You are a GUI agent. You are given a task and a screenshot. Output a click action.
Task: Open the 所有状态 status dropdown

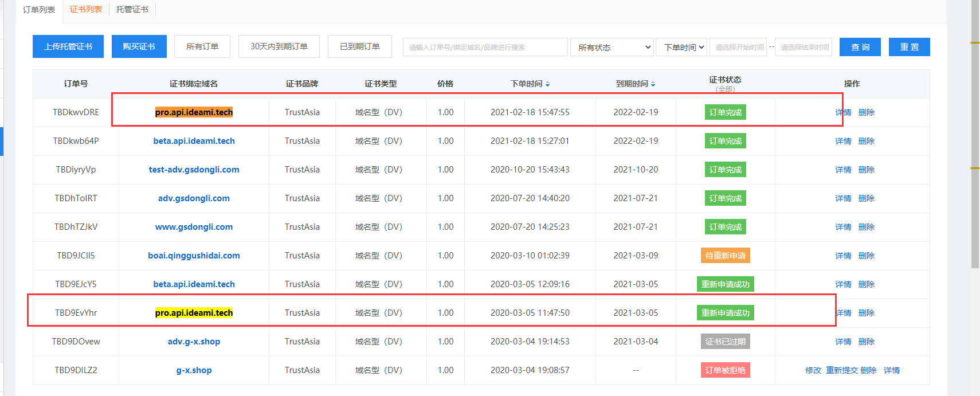[611, 47]
